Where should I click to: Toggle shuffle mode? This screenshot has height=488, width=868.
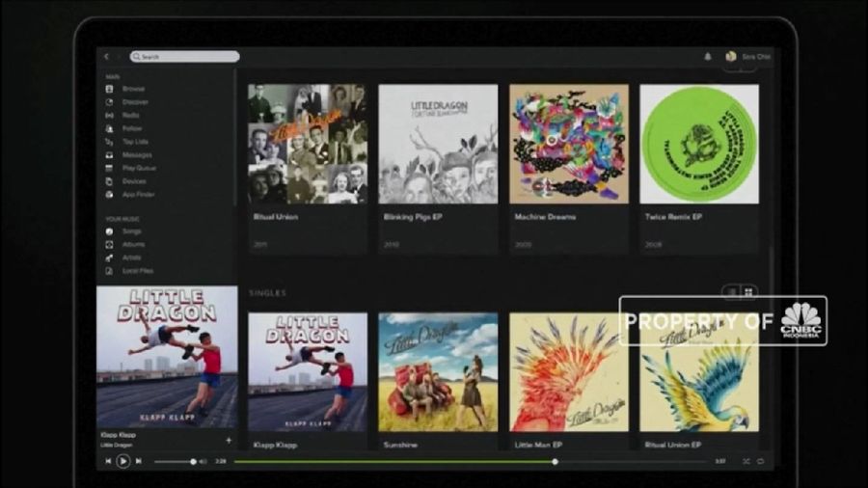(x=746, y=461)
